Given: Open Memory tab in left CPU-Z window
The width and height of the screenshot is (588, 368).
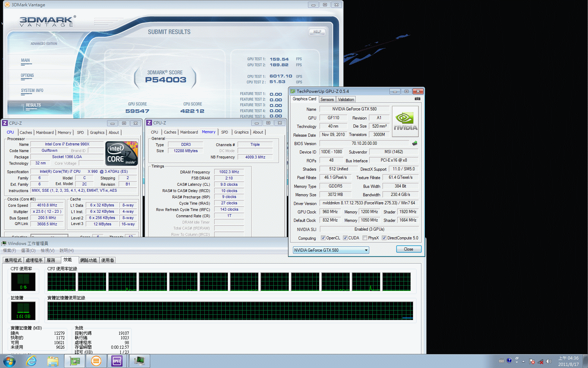Looking at the screenshot, I should (64, 132).
